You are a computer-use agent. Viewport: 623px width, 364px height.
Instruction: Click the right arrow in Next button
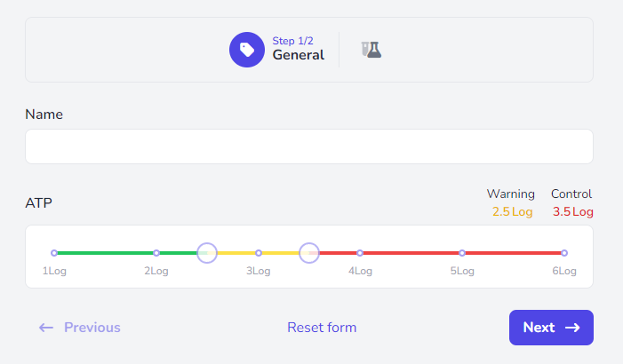point(572,328)
